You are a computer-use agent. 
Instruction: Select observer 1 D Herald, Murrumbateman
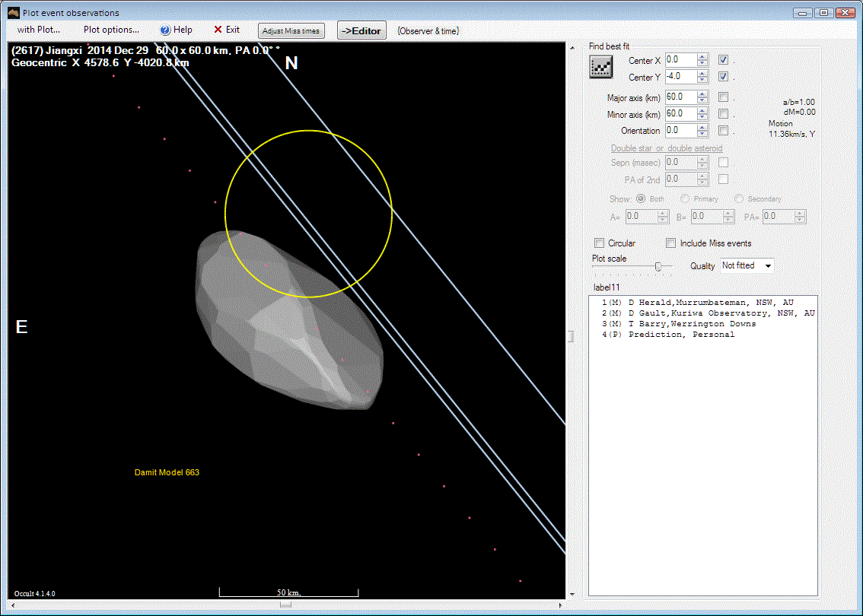697,303
